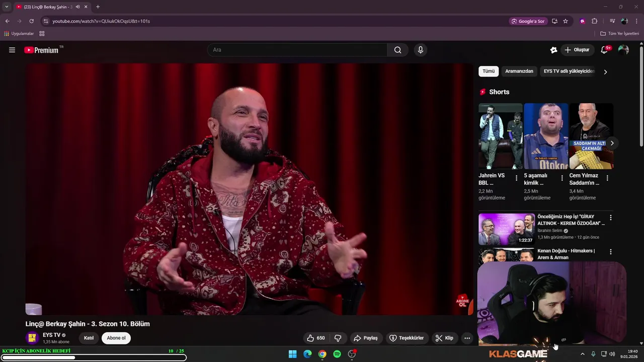
Task: Open Teşekkürler super thanks button
Action: point(407,338)
